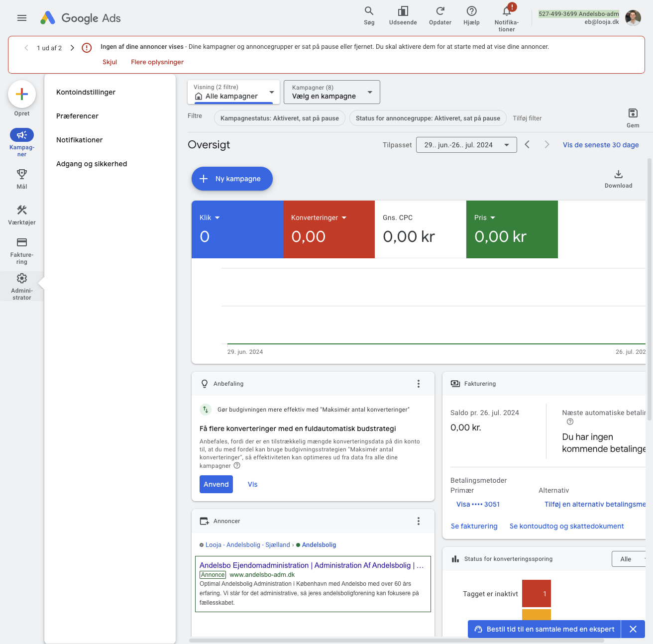
Task: Click Flere oplysninger link
Action: click(157, 62)
